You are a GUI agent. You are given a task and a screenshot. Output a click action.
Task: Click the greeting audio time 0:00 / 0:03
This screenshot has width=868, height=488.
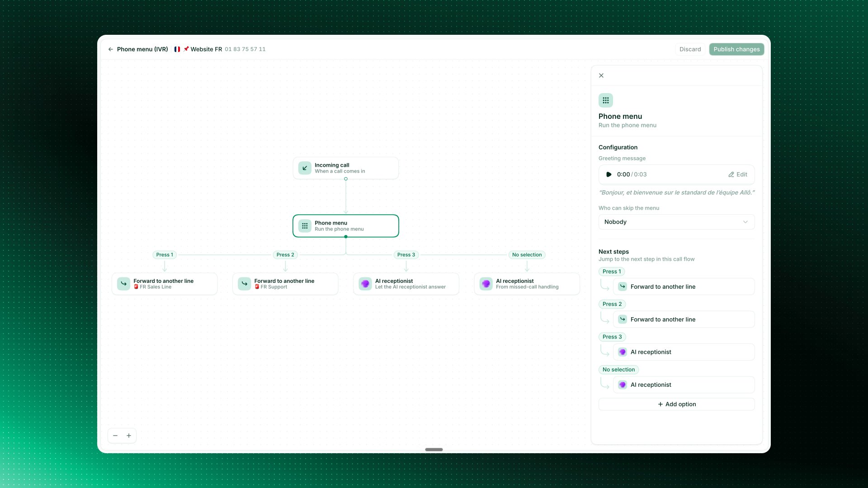point(632,174)
